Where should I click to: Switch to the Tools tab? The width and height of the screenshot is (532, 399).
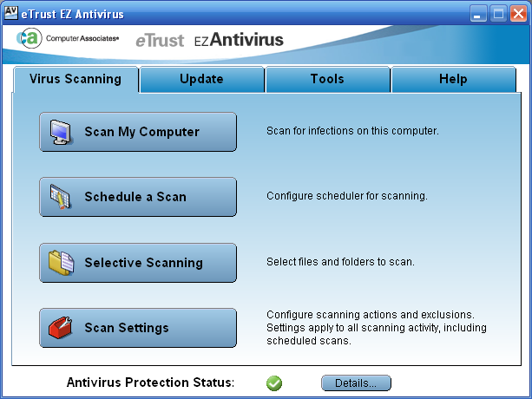pyautogui.click(x=327, y=79)
